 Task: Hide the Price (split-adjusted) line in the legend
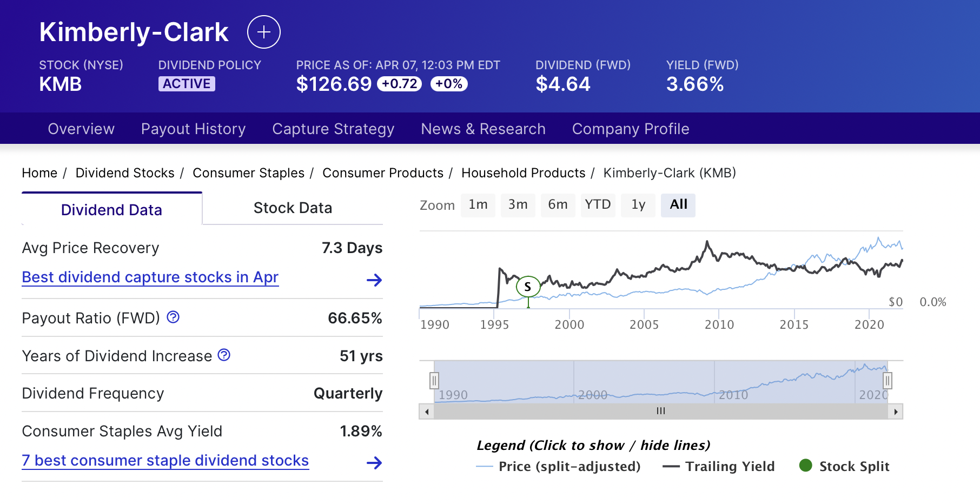[x=560, y=466]
